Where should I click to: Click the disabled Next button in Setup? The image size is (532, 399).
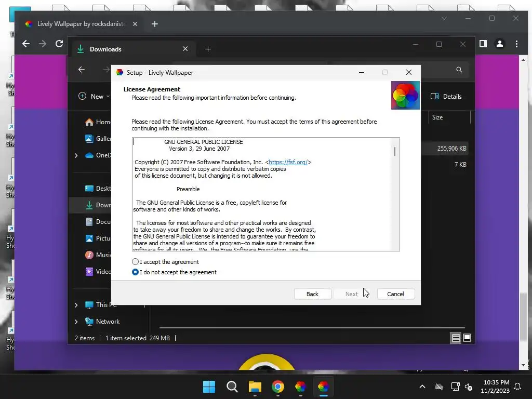pos(352,294)
